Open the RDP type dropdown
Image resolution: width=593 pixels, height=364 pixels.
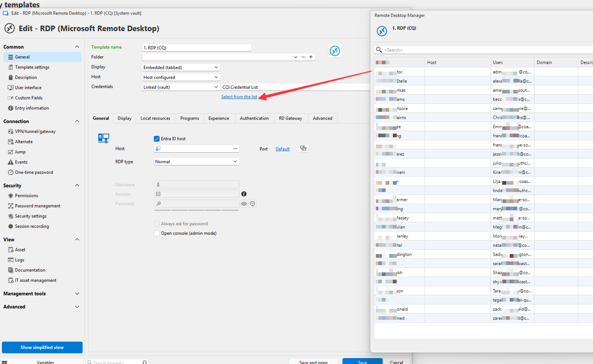pyautogui.click(x=196, y=161)
